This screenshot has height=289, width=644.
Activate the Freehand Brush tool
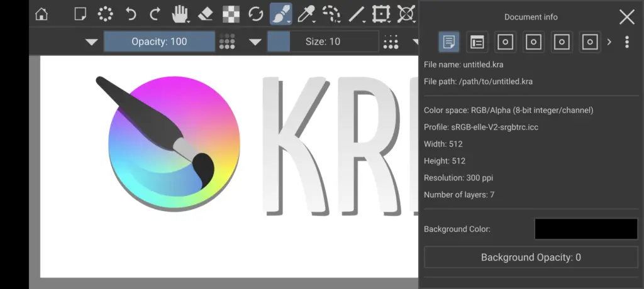tap(280, 14)
